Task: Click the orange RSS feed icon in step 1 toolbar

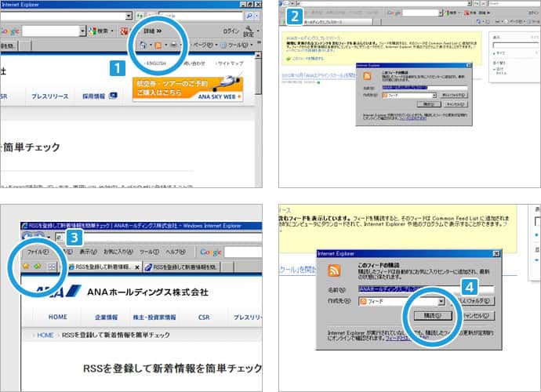Action: pos(158,45)
